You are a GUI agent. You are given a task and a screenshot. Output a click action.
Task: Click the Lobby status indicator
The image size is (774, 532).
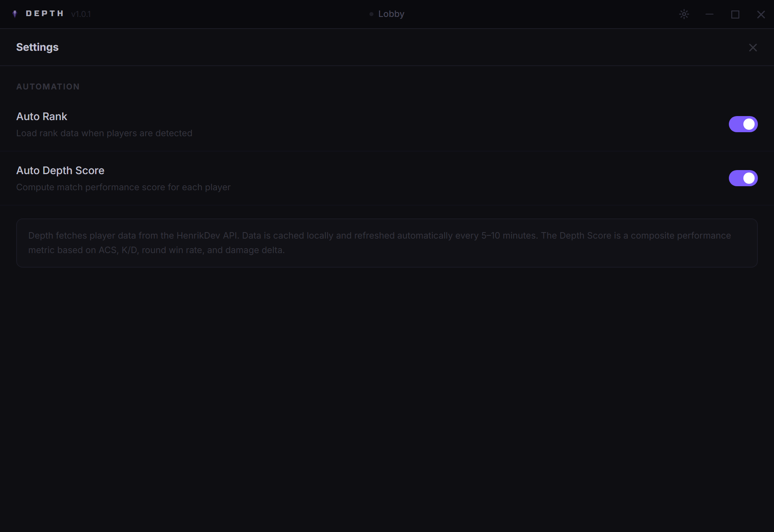(387, 14)
